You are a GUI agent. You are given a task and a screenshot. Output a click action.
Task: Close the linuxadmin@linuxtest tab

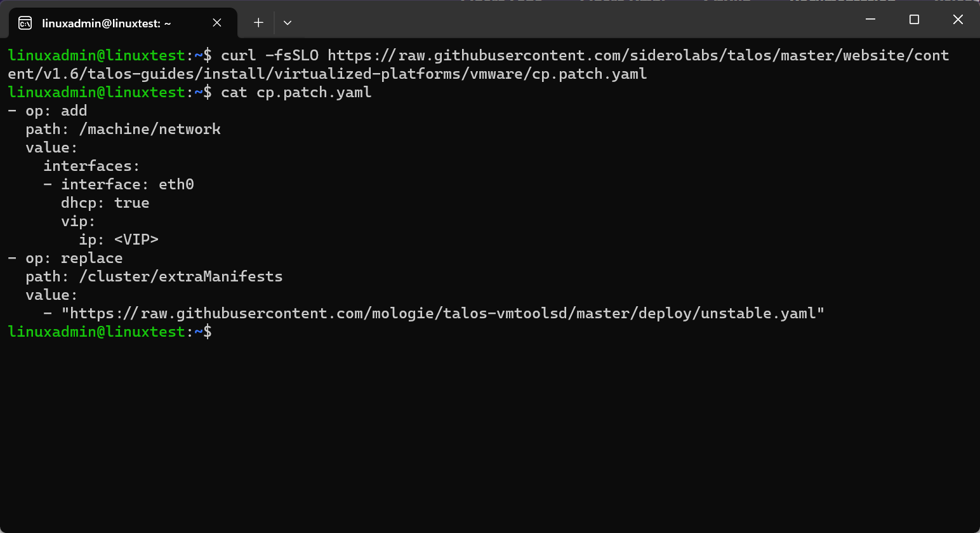click(217, 23)
